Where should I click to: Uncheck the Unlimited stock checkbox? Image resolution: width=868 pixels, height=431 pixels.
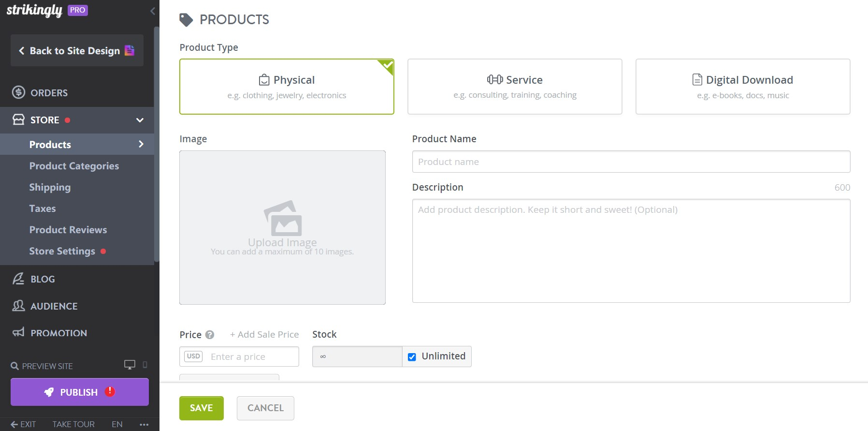click(411, 357)
